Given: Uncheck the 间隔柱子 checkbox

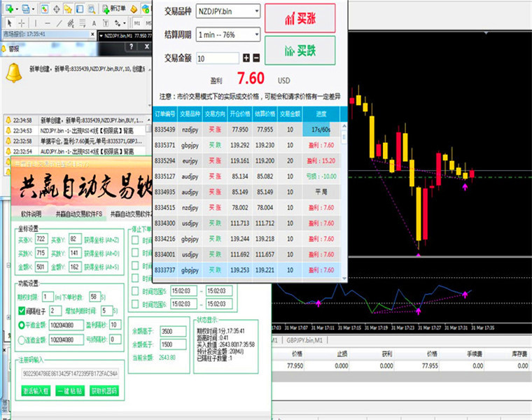Looking at the screenshot, I should click(x=22, y=311).
